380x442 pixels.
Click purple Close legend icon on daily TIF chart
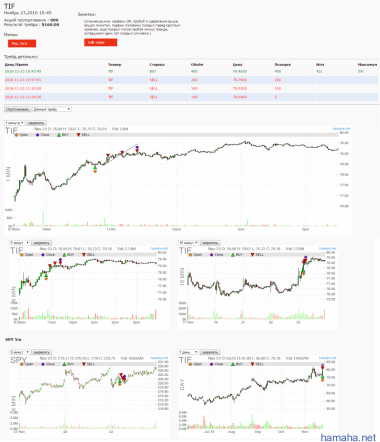tap(211, 364)
